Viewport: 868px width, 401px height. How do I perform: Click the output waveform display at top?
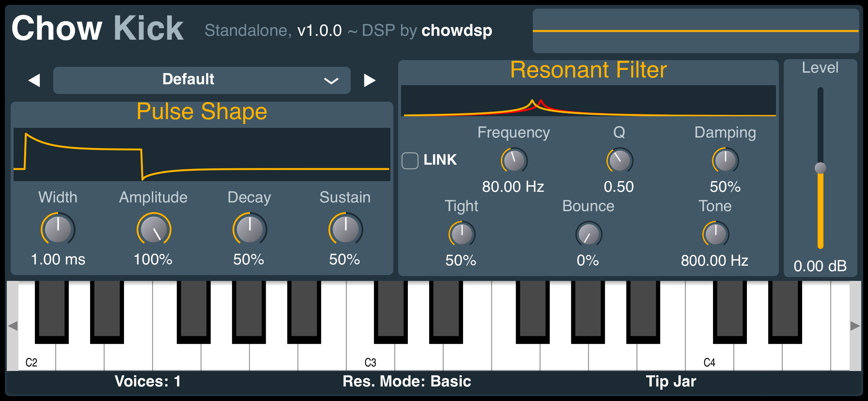coord(696,31)
